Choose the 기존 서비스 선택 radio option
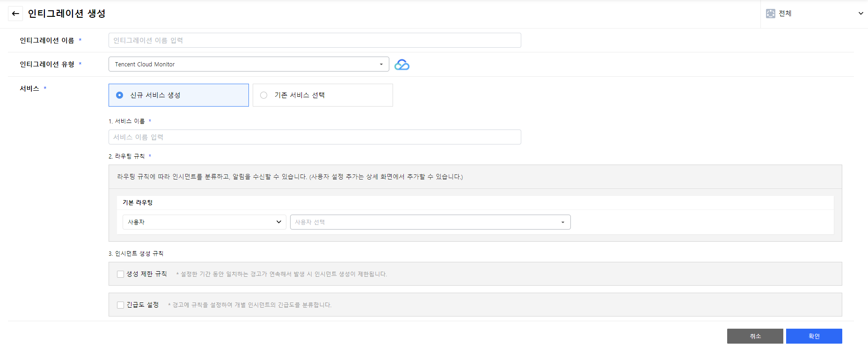868x360 pixels. [264, 95]
